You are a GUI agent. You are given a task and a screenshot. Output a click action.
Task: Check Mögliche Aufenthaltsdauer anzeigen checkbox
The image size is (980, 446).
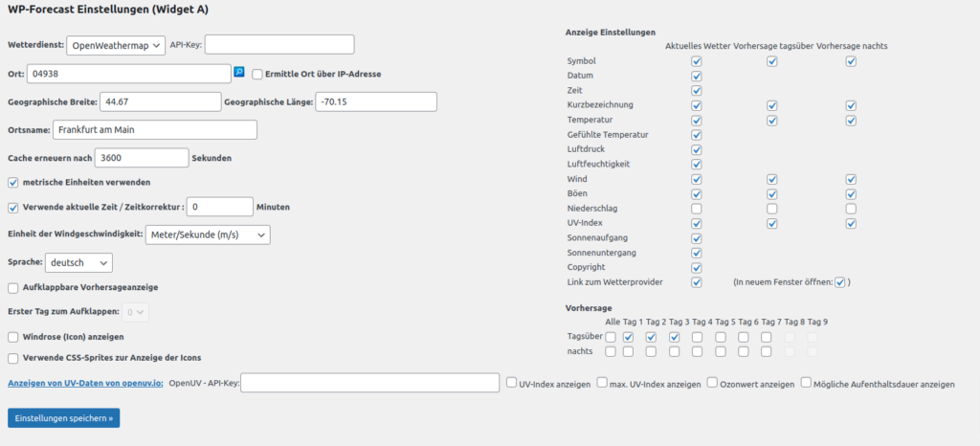[x=806, y=382]
